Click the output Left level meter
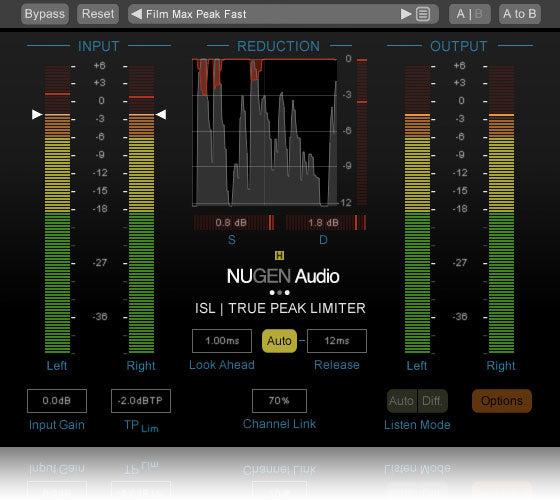 (x=418, y=210)
